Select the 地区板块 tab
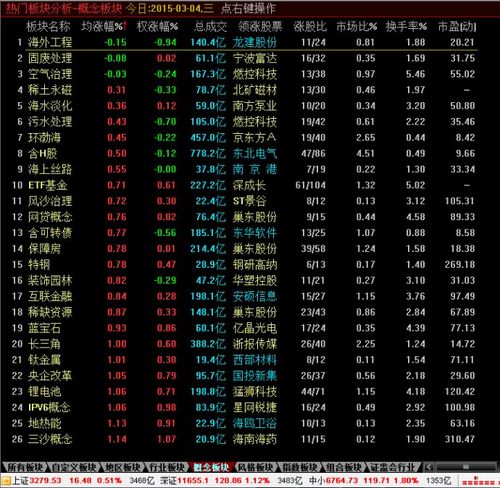The image size is (500, 488). 122,467
